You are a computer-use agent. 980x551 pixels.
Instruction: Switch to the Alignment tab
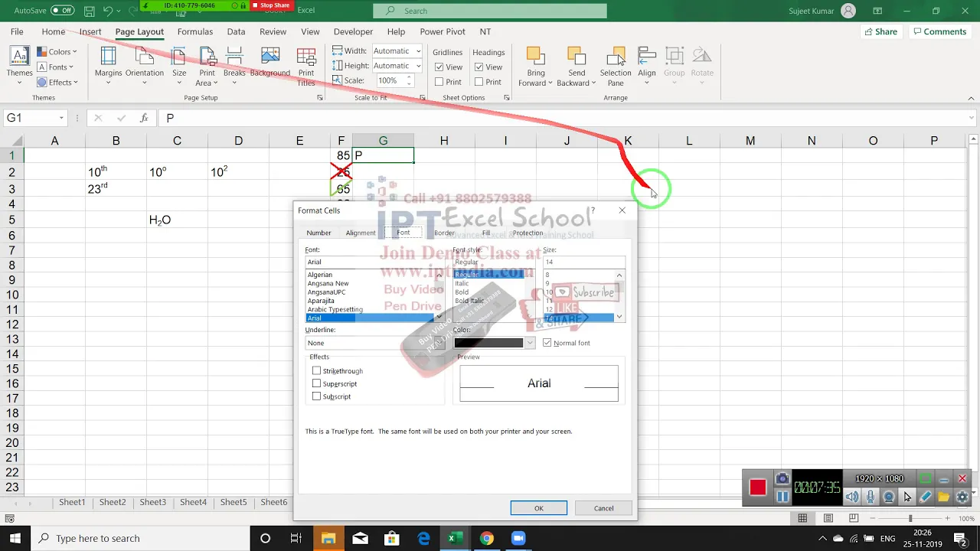click(361, 233)
